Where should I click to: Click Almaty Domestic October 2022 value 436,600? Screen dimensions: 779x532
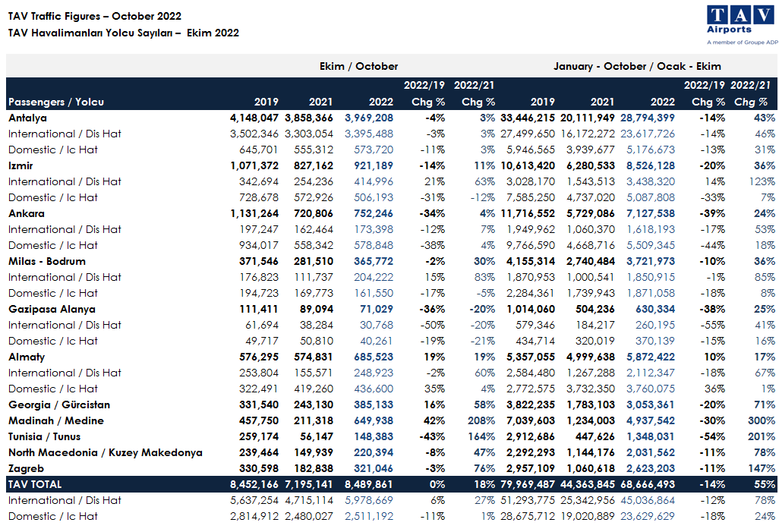pyautogui.click(x=374, y=389)
